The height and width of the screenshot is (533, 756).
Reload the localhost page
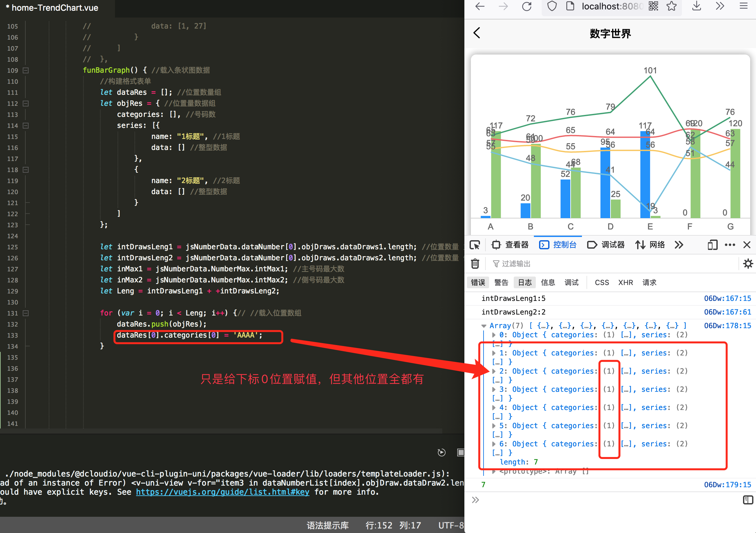[527, 6]
